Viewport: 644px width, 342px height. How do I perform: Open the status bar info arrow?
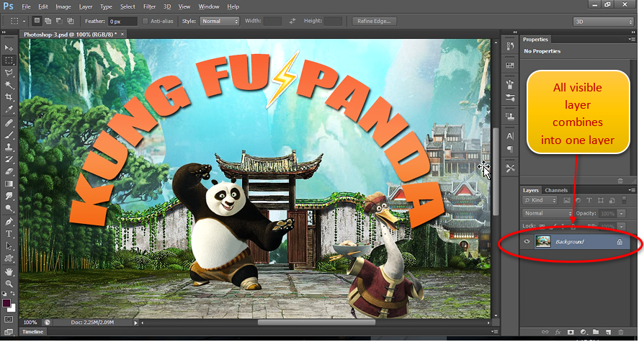point(135,323)
